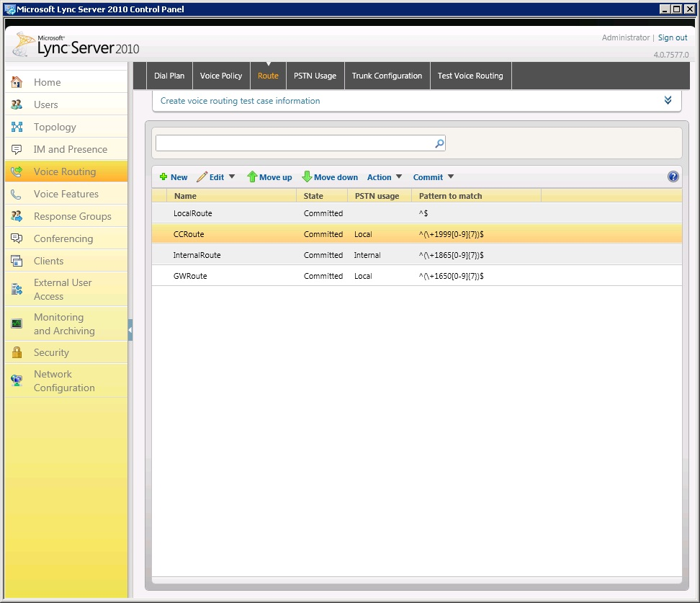The image size is (700, 603).
Task: Click the search magnifier icon
Action: click(439, 143)
